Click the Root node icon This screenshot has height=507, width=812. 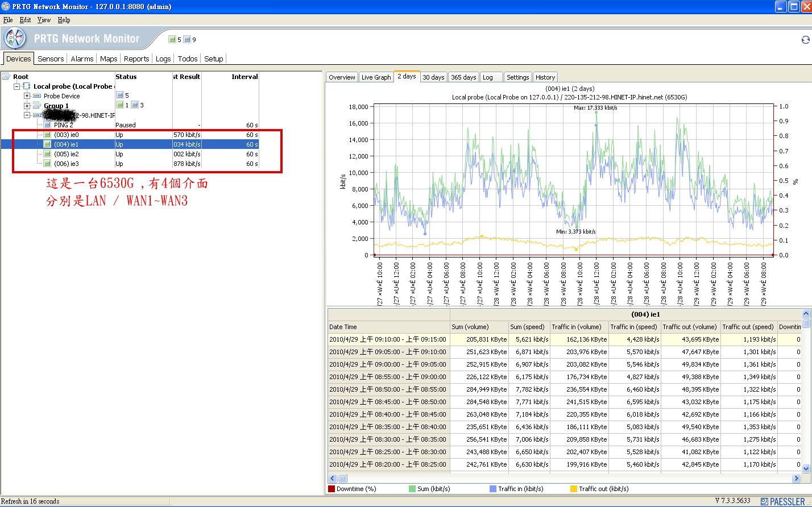point(6,77)
